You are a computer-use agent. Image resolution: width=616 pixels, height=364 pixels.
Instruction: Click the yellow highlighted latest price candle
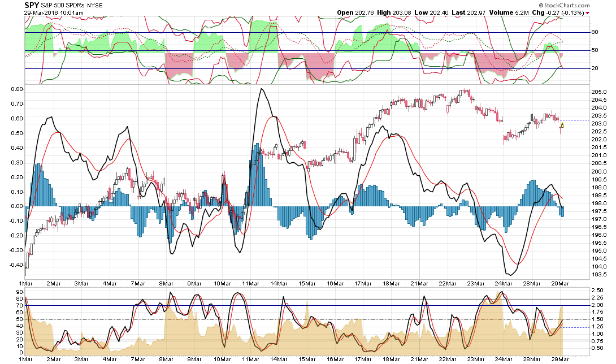562,125
